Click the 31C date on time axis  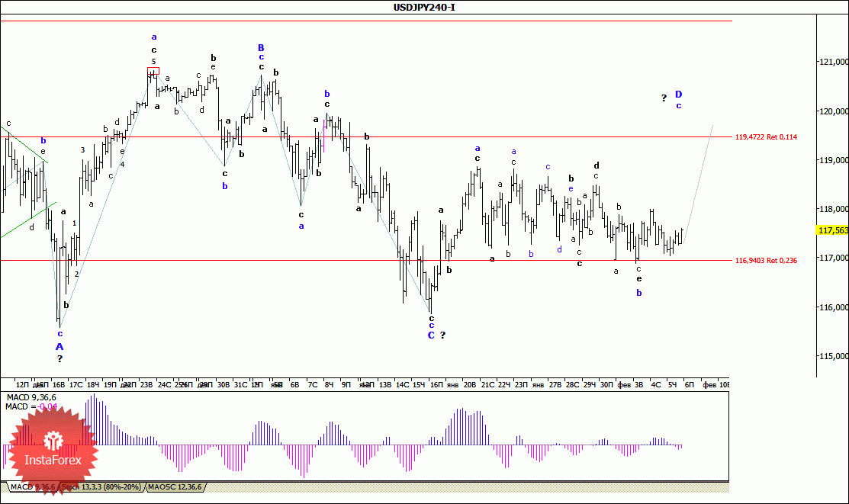pos(240,384)
